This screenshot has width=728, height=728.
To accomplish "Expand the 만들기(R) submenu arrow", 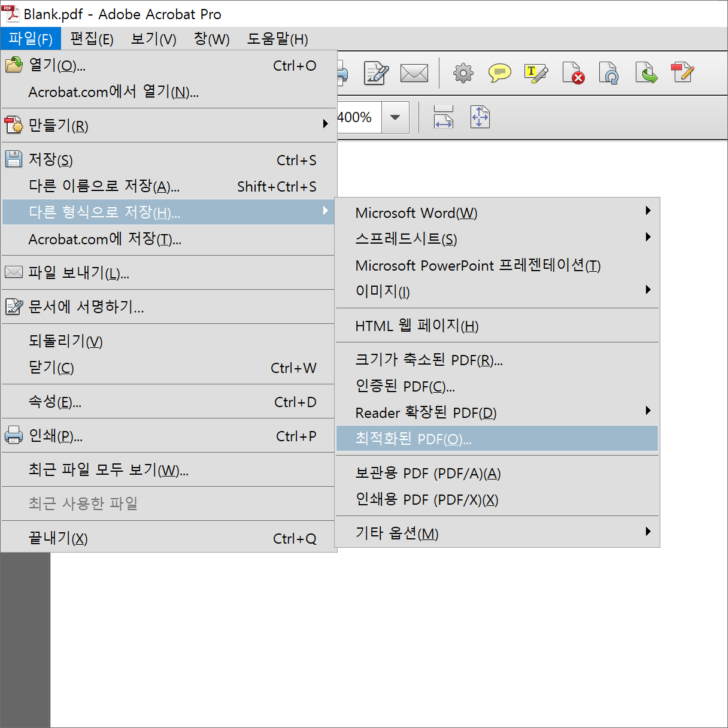I will [325, 124].
